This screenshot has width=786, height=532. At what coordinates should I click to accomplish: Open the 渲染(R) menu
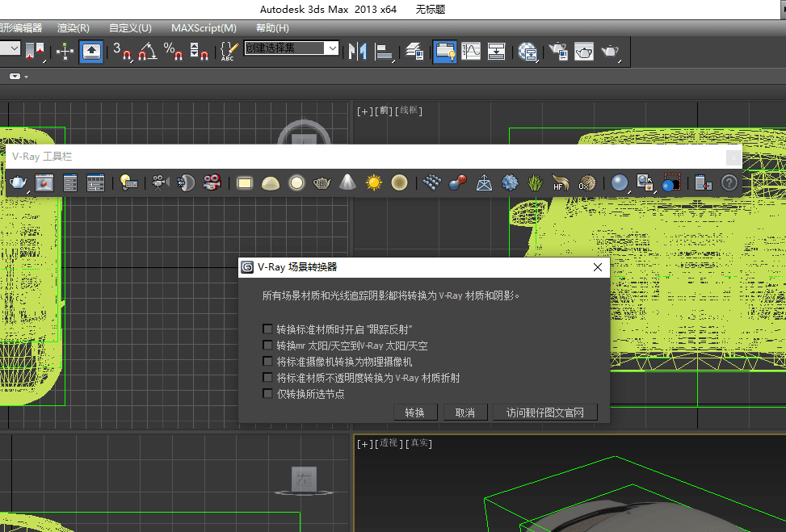tap(74, 28)
